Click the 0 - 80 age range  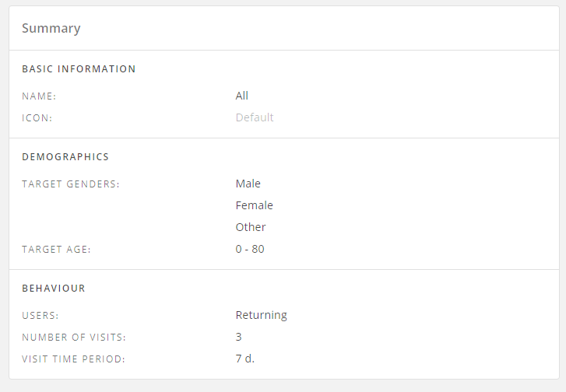click(x=250, y=249)
